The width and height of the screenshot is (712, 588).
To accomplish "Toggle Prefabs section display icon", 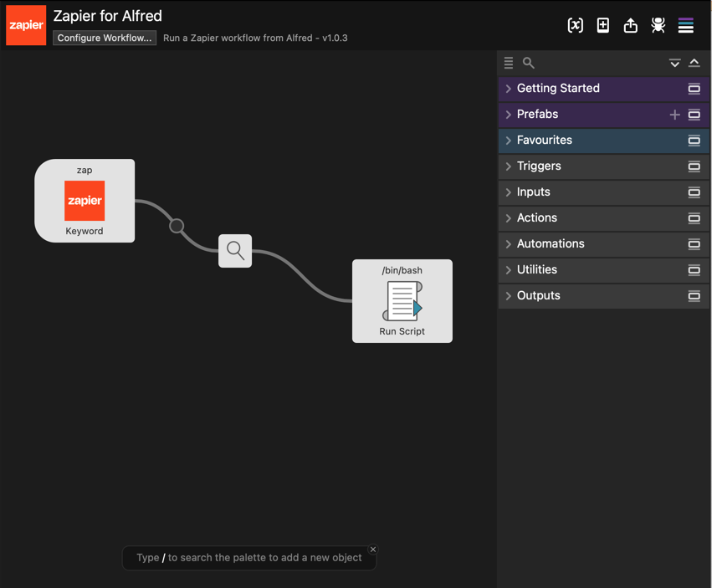I will click(x=694, y=115).
